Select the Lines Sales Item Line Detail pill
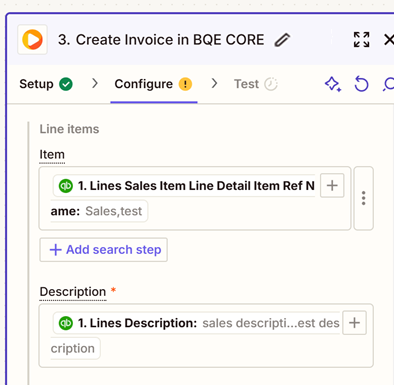394x385 pixels. (x=184, y=198)
